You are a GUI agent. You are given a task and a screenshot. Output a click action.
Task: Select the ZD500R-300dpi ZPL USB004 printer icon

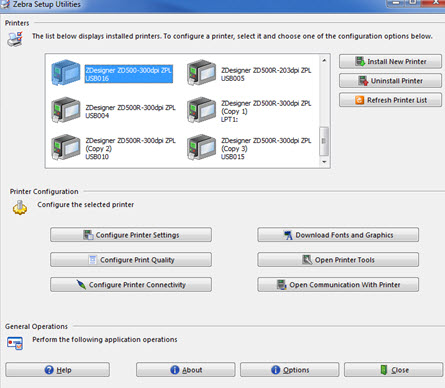point(66,110)
